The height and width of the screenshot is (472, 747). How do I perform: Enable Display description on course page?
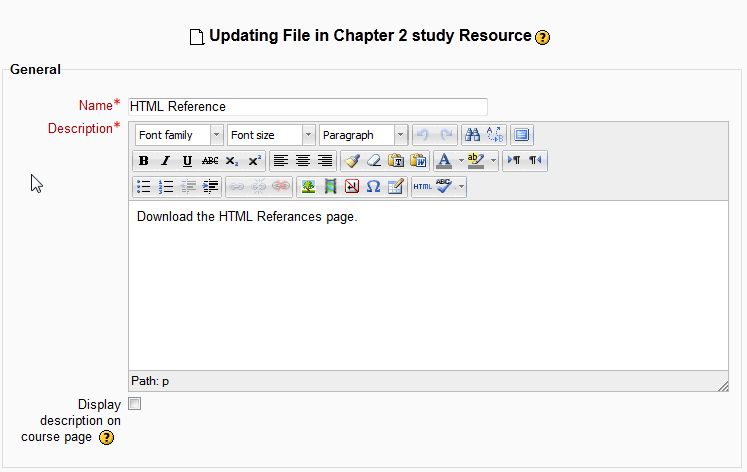pyautogui.click(x=135, y=404)
